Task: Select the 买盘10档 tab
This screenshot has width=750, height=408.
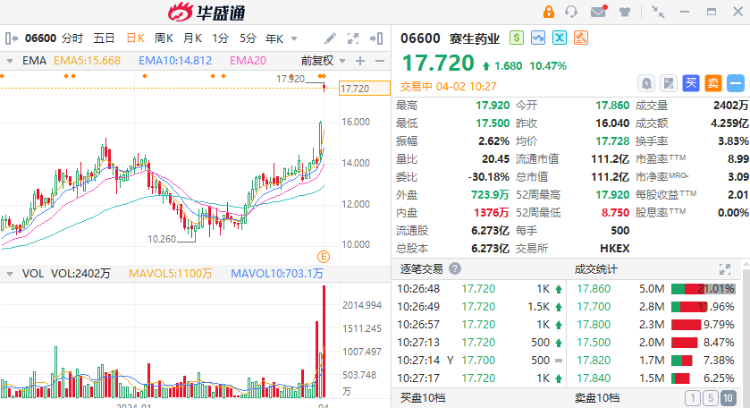Action: pos(423,397)
